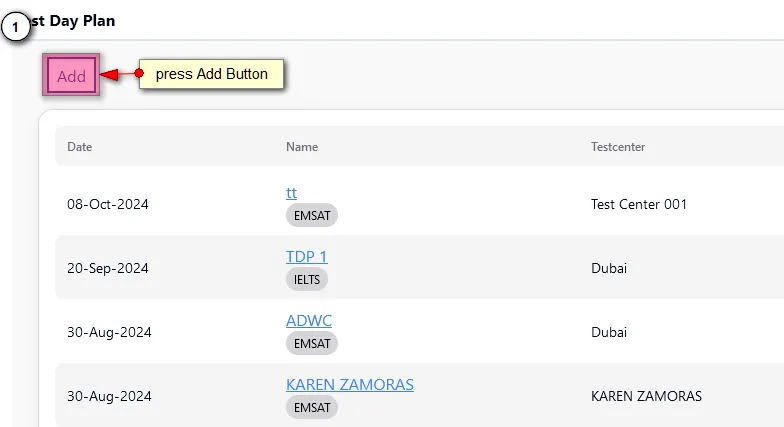Click the EMSAT tag under KAREN ZAMORAS link
This screenshot has height=427, width=784.
pos(312,407)
